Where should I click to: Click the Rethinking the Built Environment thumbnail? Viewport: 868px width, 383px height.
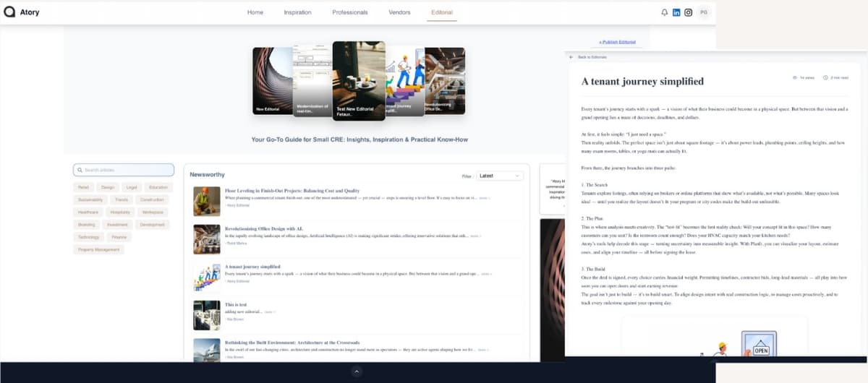pos(207,349)
